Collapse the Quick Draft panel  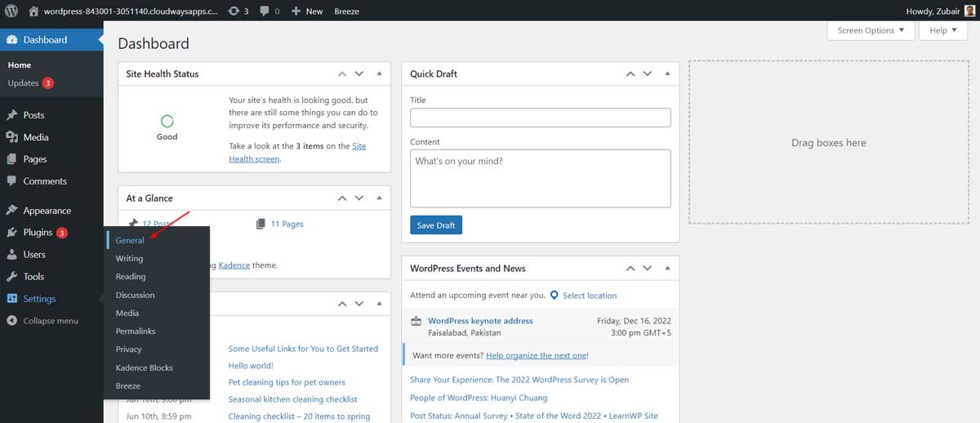(x=666, y=73)
